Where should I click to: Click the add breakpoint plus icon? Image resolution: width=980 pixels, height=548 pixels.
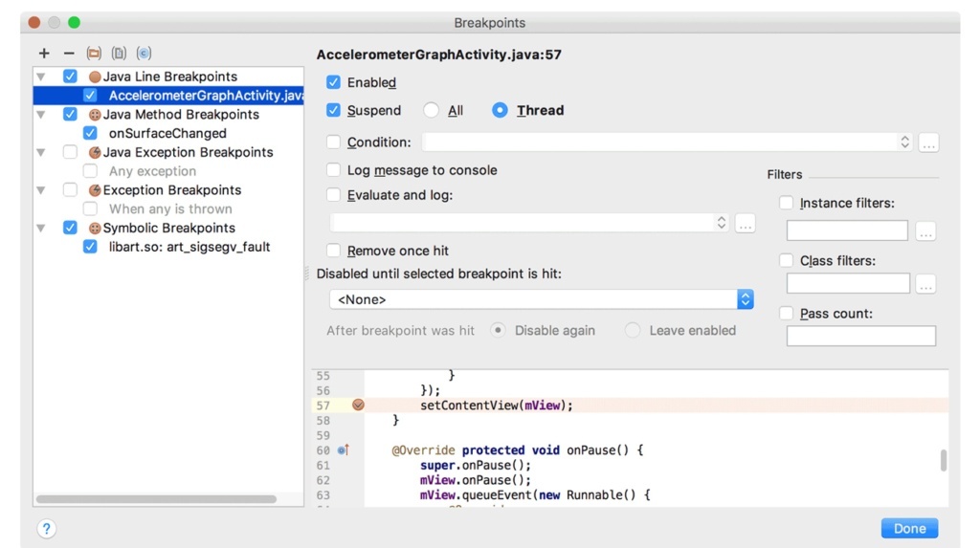44,54
